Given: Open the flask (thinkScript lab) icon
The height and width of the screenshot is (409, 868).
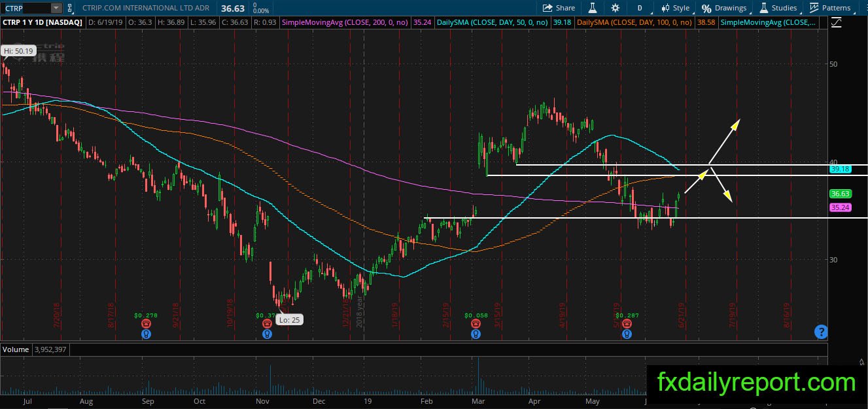Looking at the screenshot, I should coord(593,8).
